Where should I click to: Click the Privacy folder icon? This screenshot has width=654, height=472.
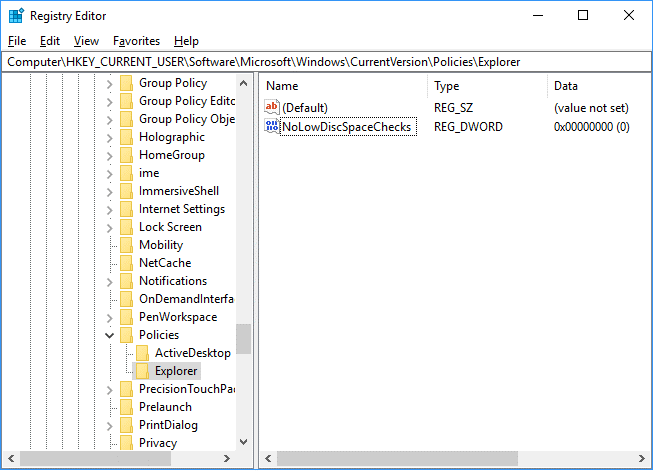126,442
